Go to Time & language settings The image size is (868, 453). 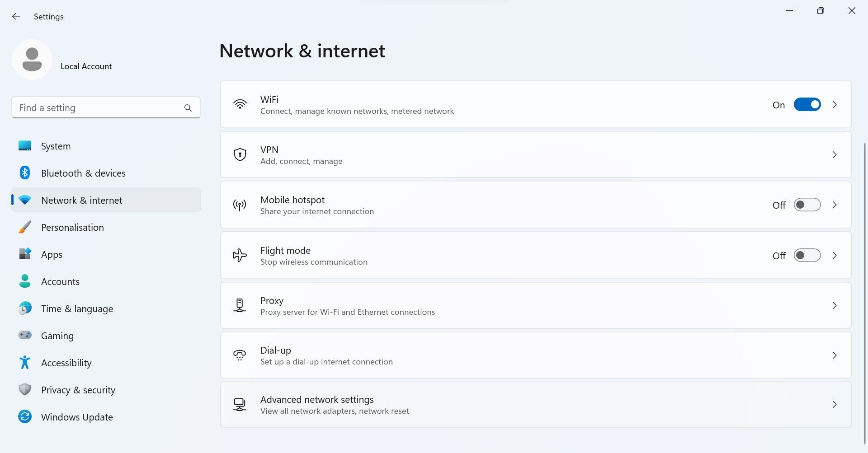coord(77,308)
